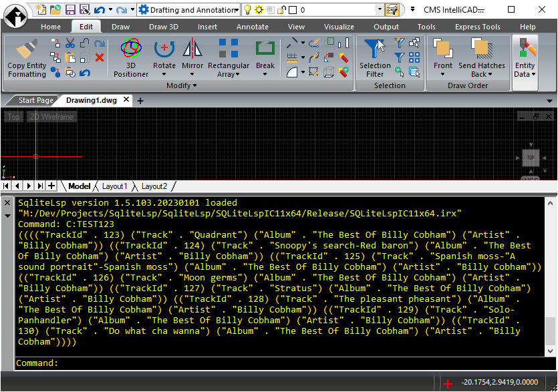Click the Save As icon with pencil

pos(85,9)
